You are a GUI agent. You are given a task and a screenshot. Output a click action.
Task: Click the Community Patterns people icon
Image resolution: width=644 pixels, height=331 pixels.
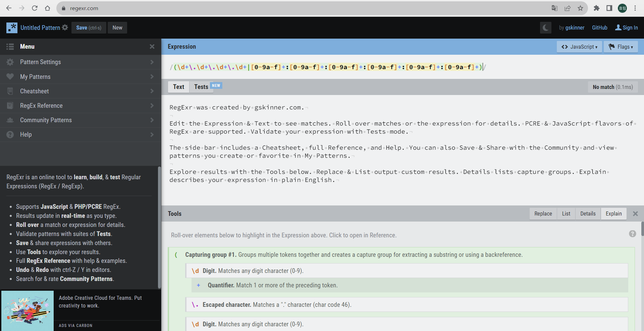(10, 120)
